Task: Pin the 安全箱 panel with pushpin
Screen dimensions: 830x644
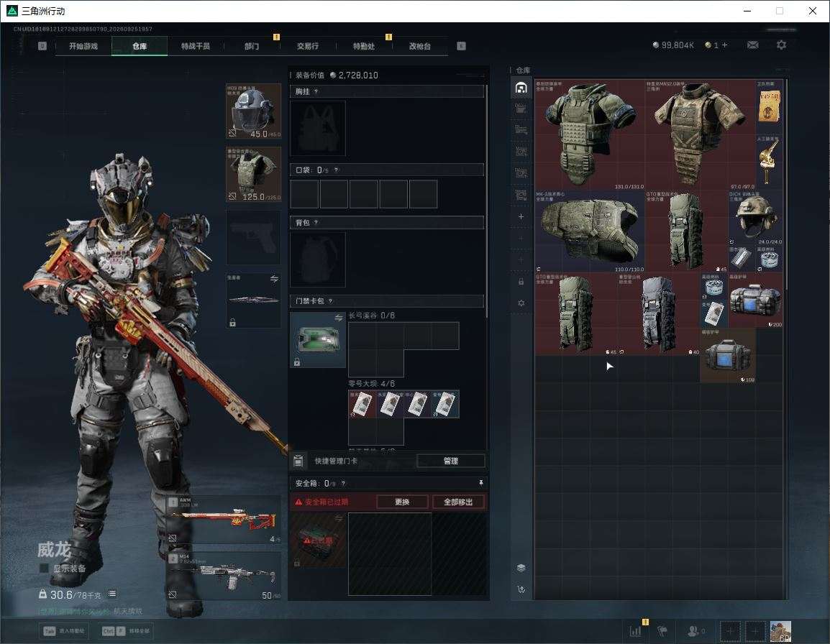Action: tap(480, 483)
